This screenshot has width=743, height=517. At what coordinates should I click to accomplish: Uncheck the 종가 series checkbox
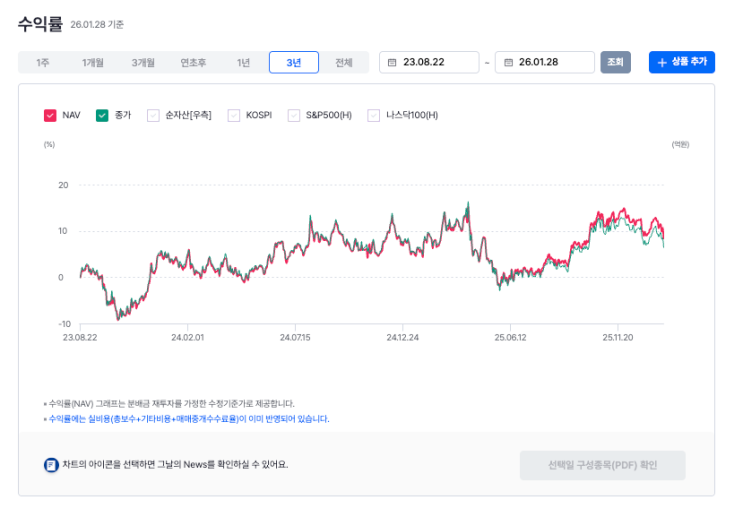coord(102,115)
